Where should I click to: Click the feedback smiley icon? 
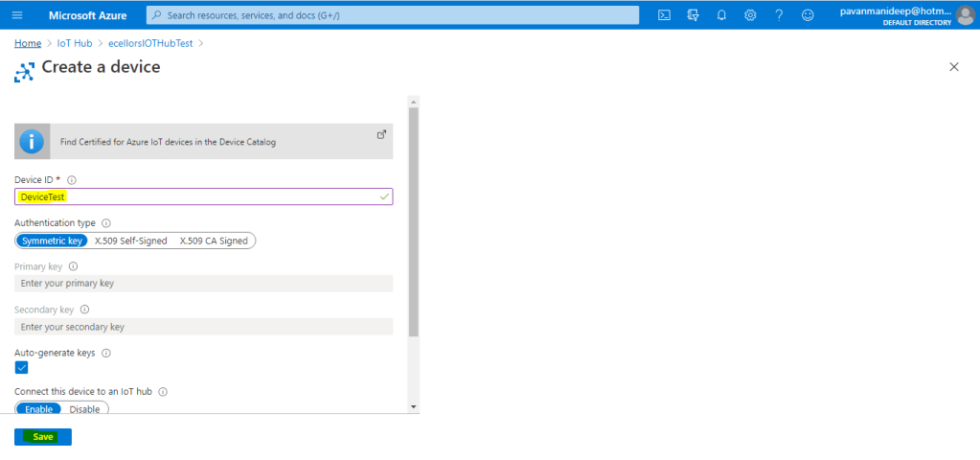808,15
